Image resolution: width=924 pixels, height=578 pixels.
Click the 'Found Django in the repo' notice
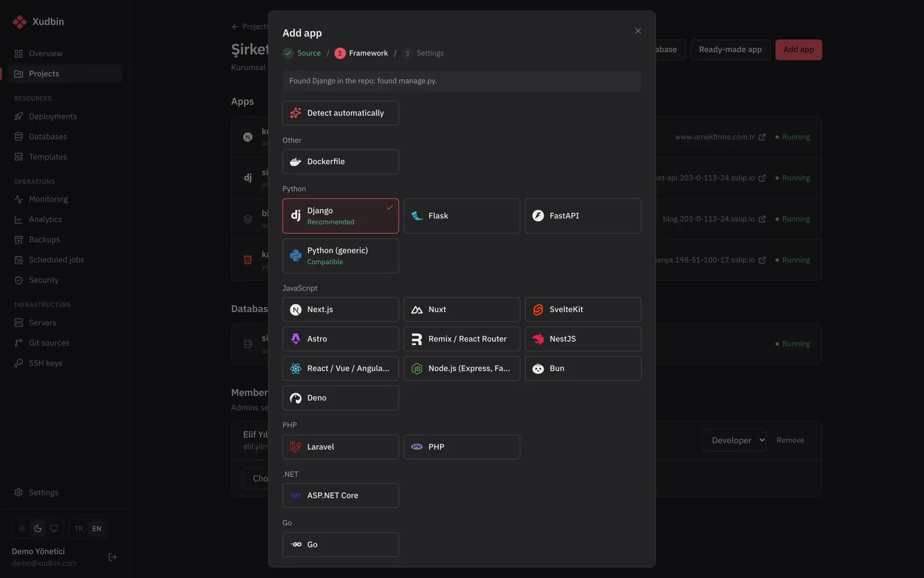click(461, 81)
